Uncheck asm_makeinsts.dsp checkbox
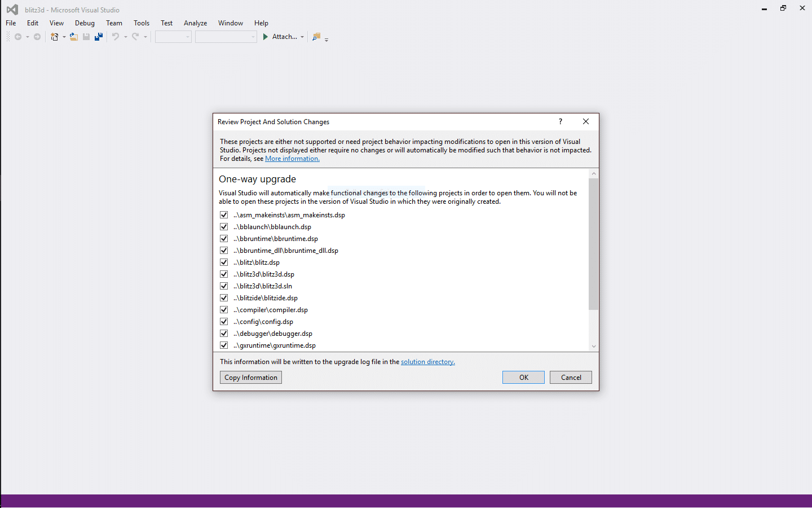The width and height of the screenshot is (812, 508). tap(224, 215)
